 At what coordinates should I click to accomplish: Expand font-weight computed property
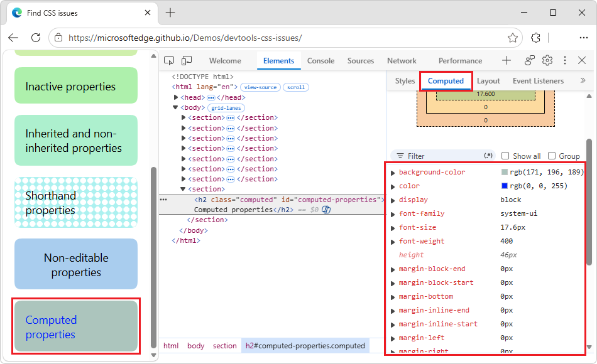coord(393,242)
